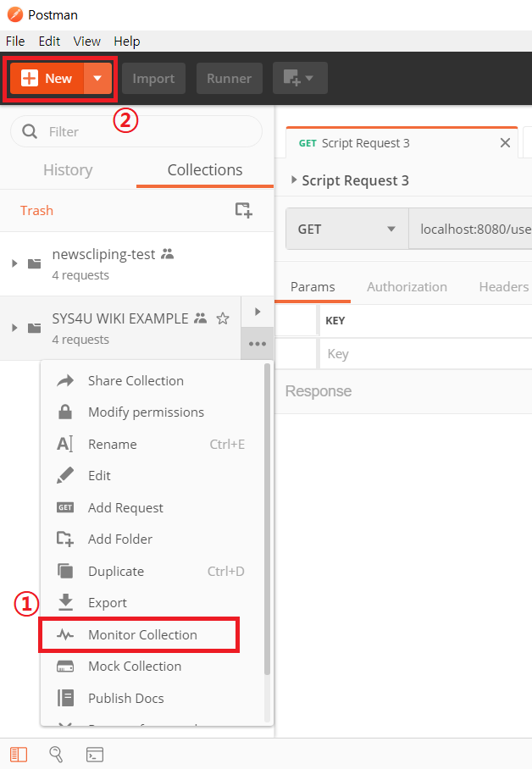Choose Mock Collection menu entry

[152, 666]
